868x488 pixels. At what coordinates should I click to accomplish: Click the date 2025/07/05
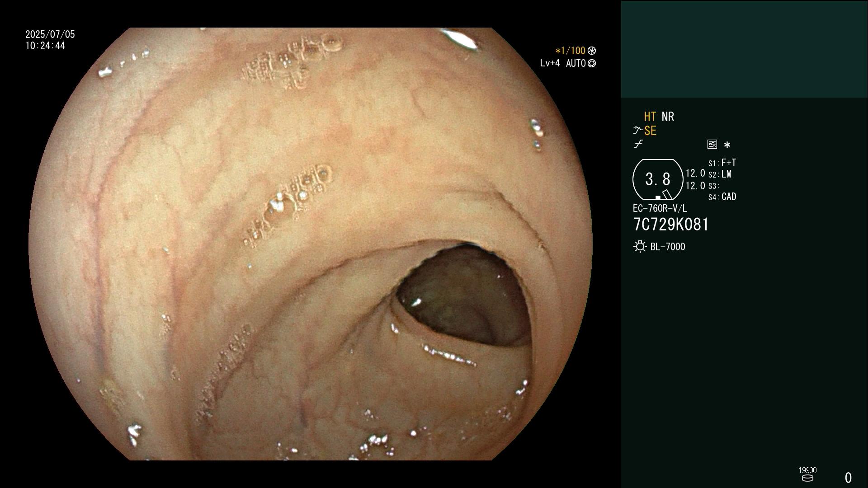(50, 34)
